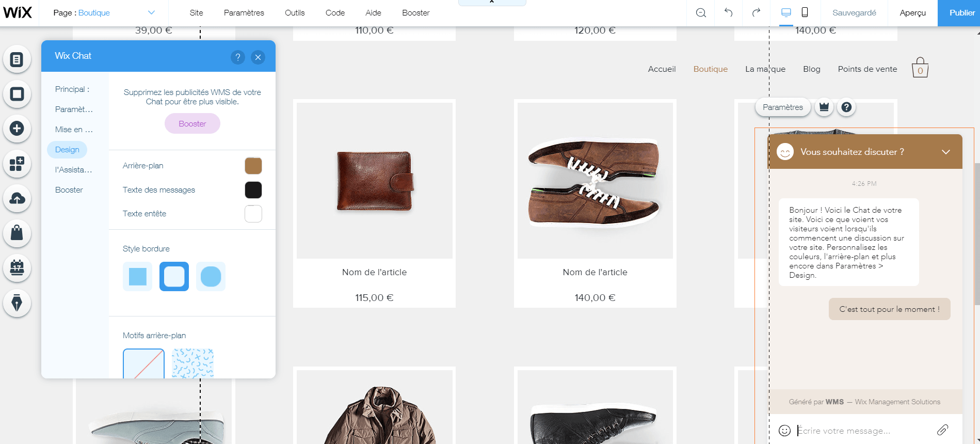Viewport: 980px width, 444px height.
Task: Open the Wix App Market sidebar icon
Action: [x=17, y=164]
